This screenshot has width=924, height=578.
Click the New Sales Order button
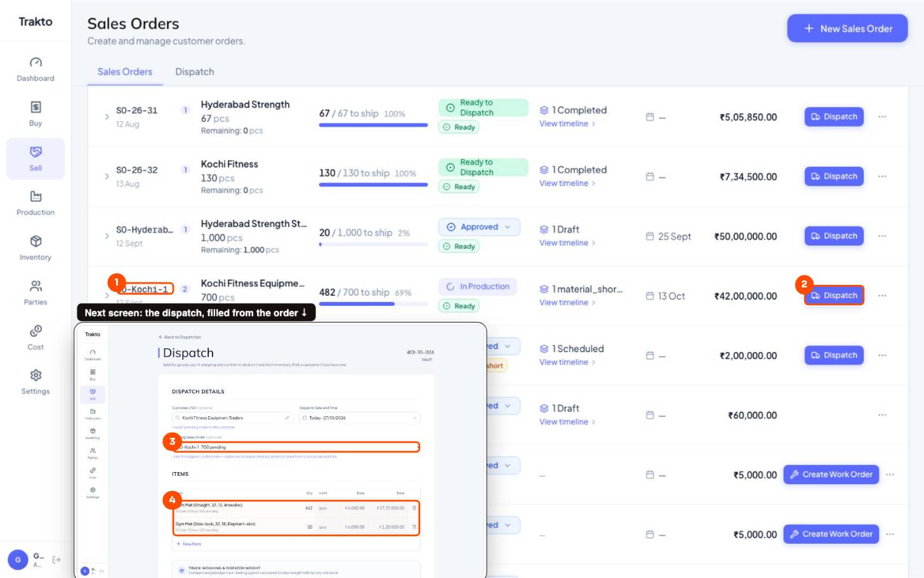point(847,29)
